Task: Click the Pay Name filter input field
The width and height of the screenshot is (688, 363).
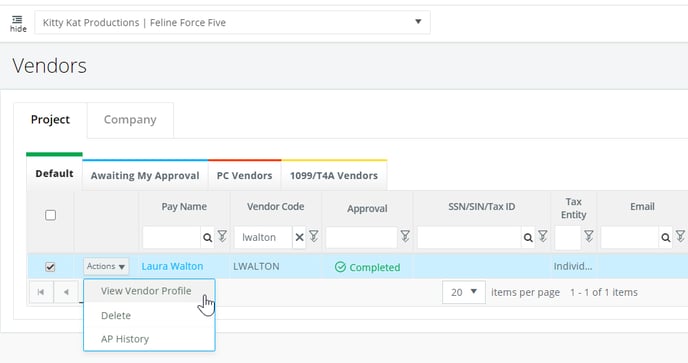Action: (172, 237)
